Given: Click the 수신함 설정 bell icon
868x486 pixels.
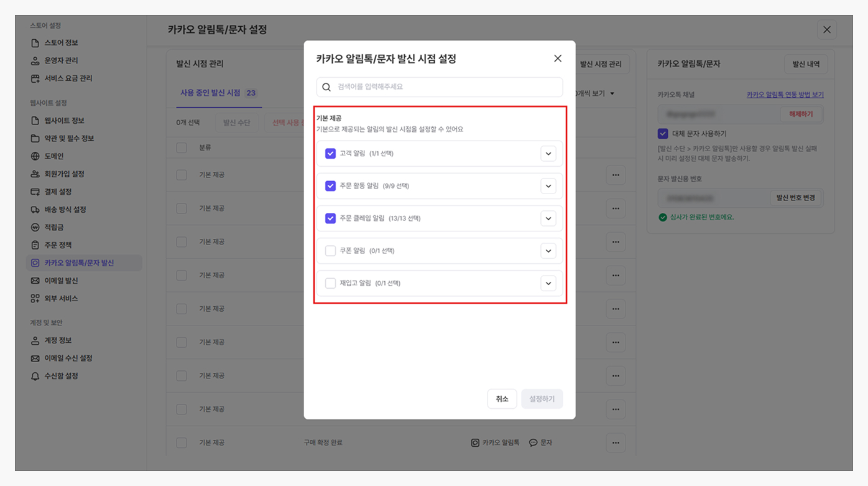Looking at the screenshot, I should point(35,376).
